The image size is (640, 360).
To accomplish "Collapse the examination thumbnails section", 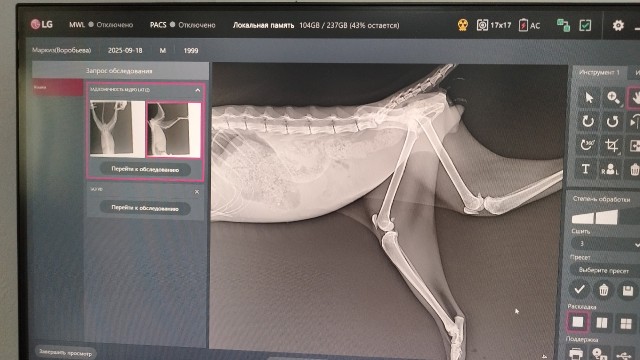I will (198, 90).
